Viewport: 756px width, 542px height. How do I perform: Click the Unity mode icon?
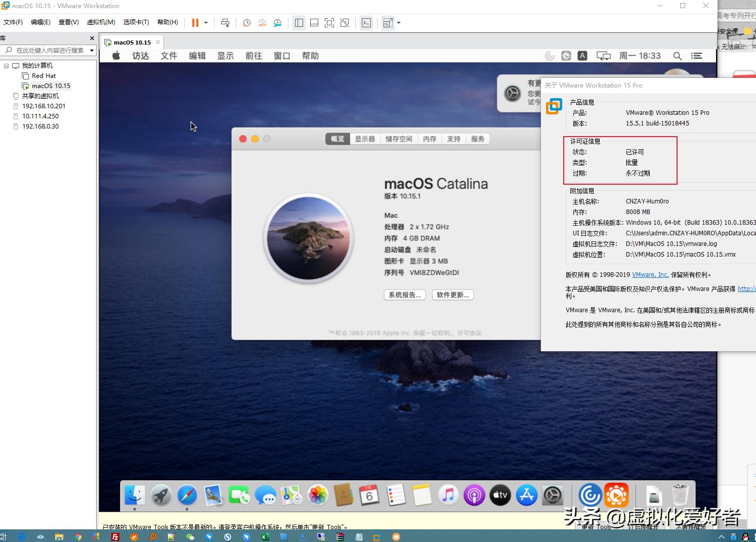click(x=345, y=22)
